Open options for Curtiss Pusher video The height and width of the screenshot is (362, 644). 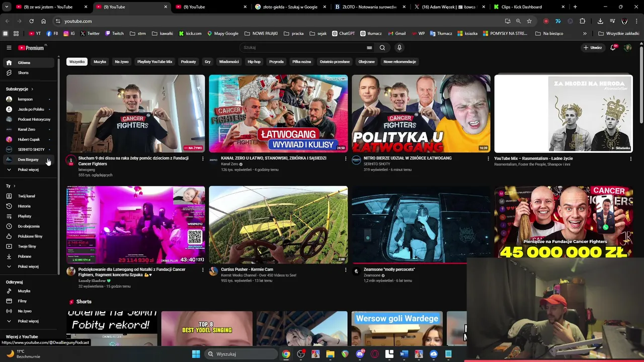click(345, 270)
